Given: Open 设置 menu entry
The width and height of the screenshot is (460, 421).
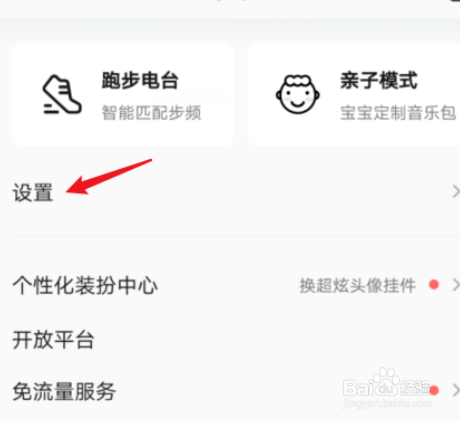Looking at the screenshot, I should click(230, 192).
